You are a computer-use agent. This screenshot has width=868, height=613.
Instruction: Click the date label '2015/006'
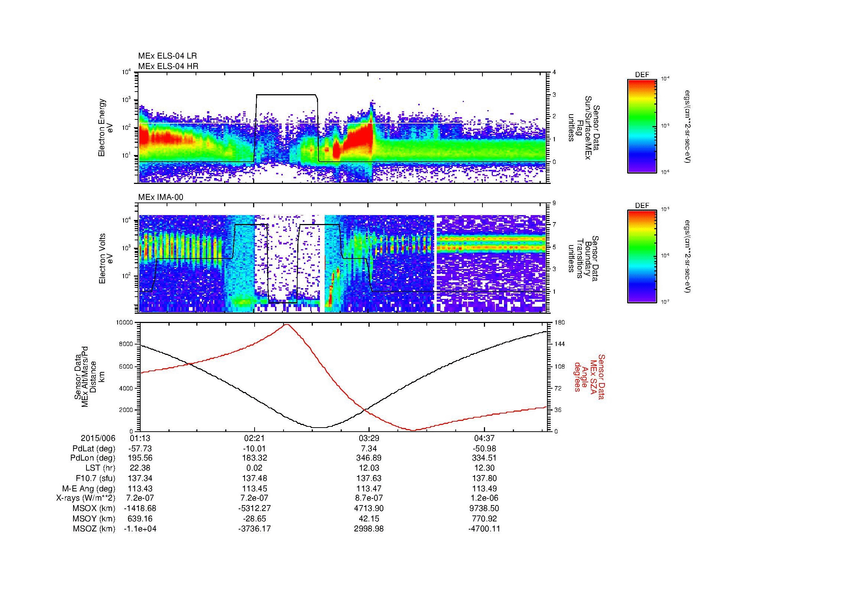click(98, 438)
